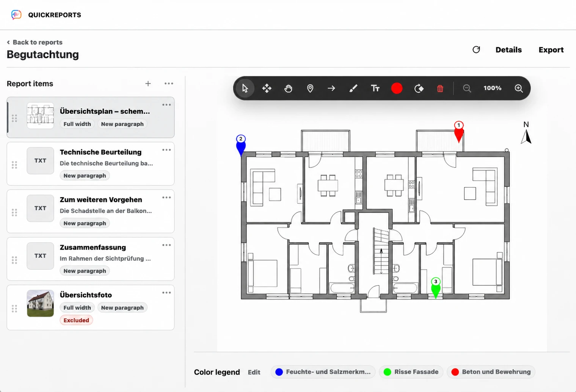Add a new report item with plus
The height and width of the screenshot is (392, 576).
pyautogui.click(x=148, y=84)
